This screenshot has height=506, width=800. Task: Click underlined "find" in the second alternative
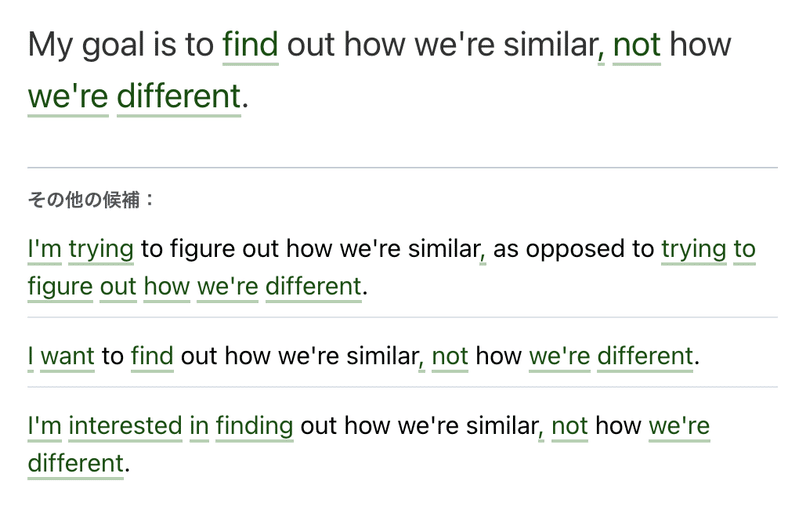click(x=152, y=356)
